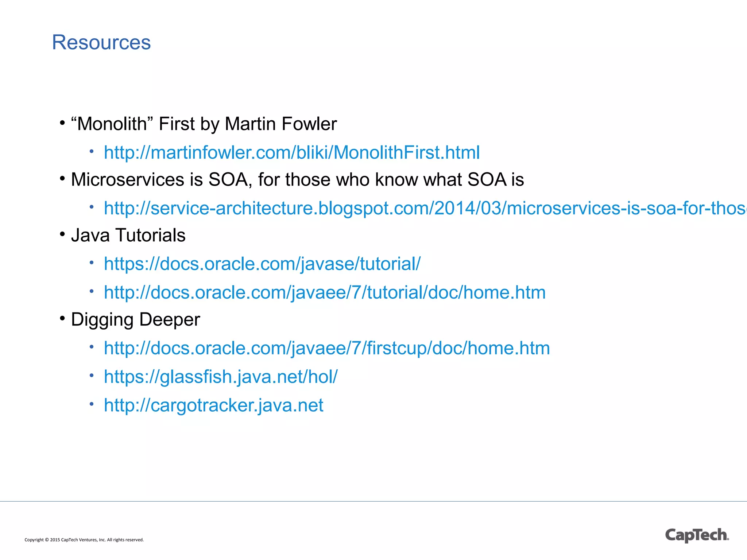The width and height of the screenshot is (747, 560).
Task: Click the "Monolith" First by Martin Fowler text
Action: pos(204,124)
